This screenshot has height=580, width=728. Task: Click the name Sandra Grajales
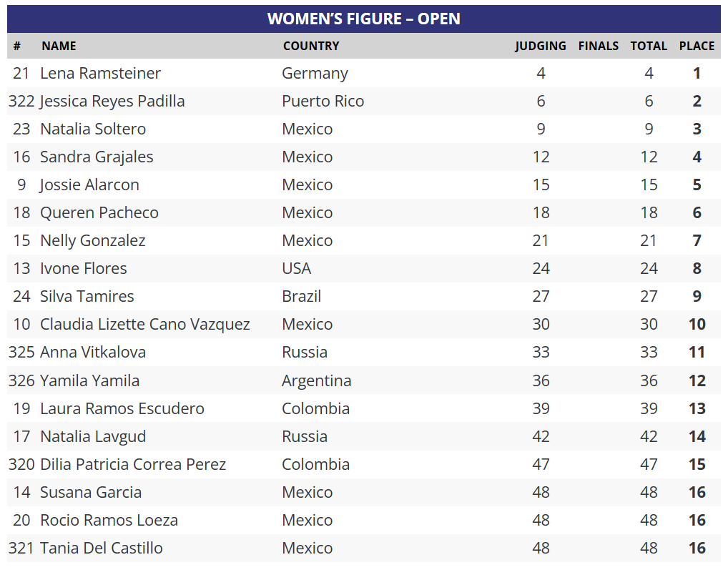(97, 157)
